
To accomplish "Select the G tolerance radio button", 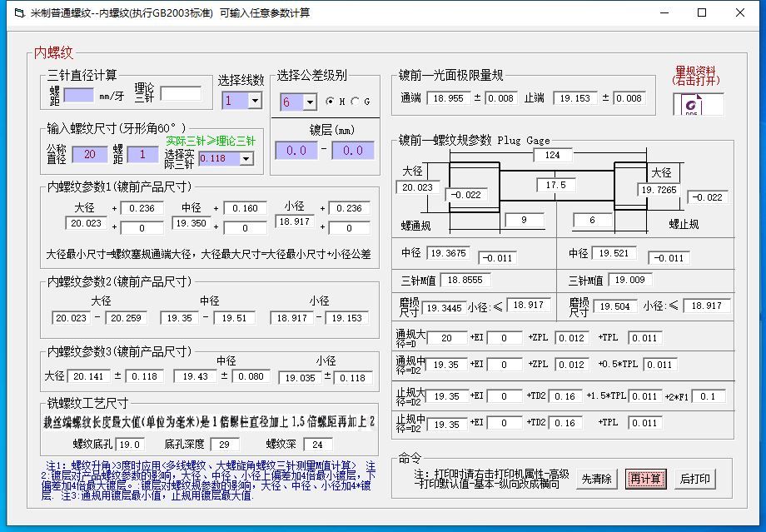I will pos(356,101).
